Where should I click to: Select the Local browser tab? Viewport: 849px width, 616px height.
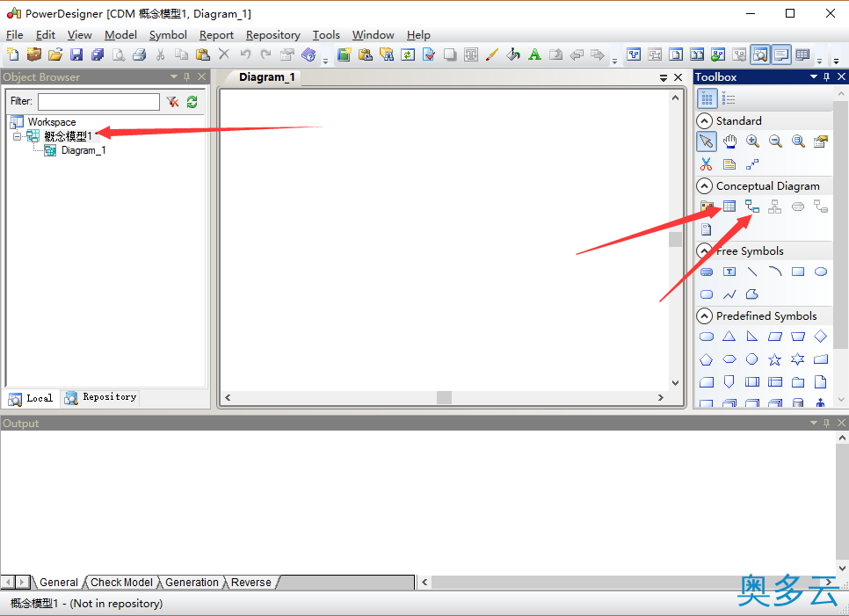point(31,398)
